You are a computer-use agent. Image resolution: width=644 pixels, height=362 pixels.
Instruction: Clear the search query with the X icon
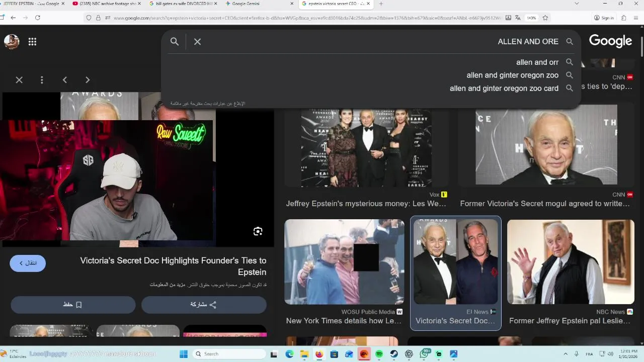(197, 42)
